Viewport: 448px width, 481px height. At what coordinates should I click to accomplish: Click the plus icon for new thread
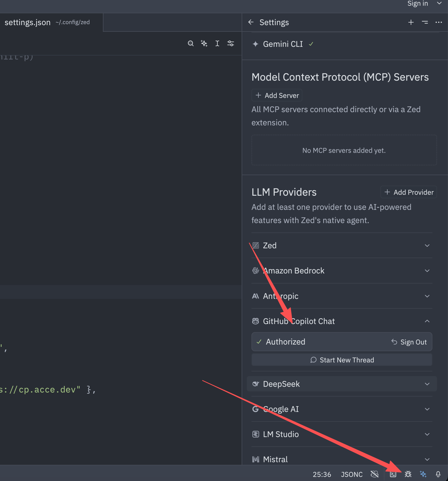[x=411, y=22]
